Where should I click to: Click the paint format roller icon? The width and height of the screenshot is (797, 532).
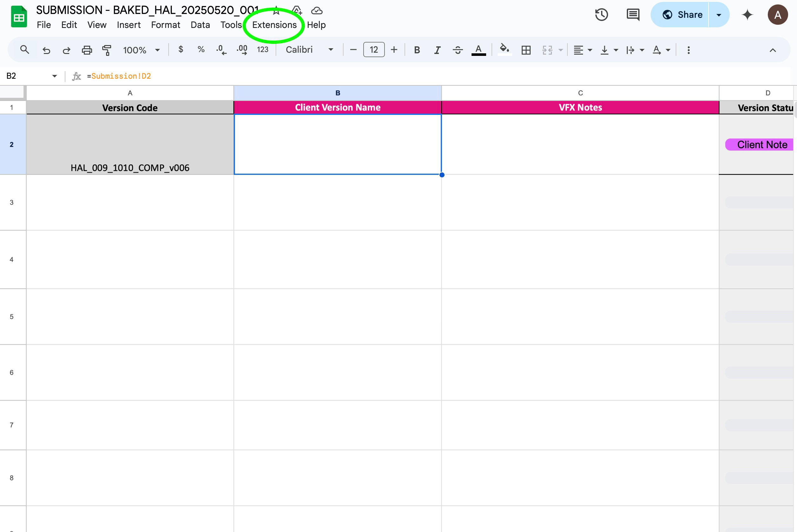(107, 50)
